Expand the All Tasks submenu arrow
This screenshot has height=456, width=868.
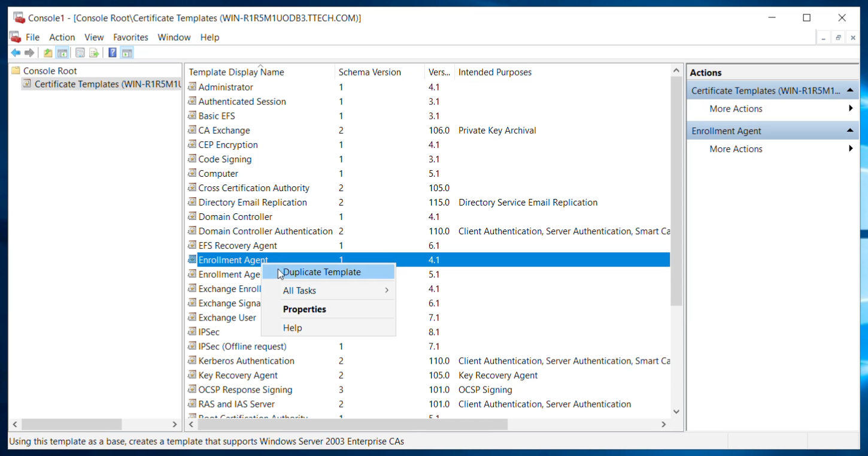coord(387,291)
